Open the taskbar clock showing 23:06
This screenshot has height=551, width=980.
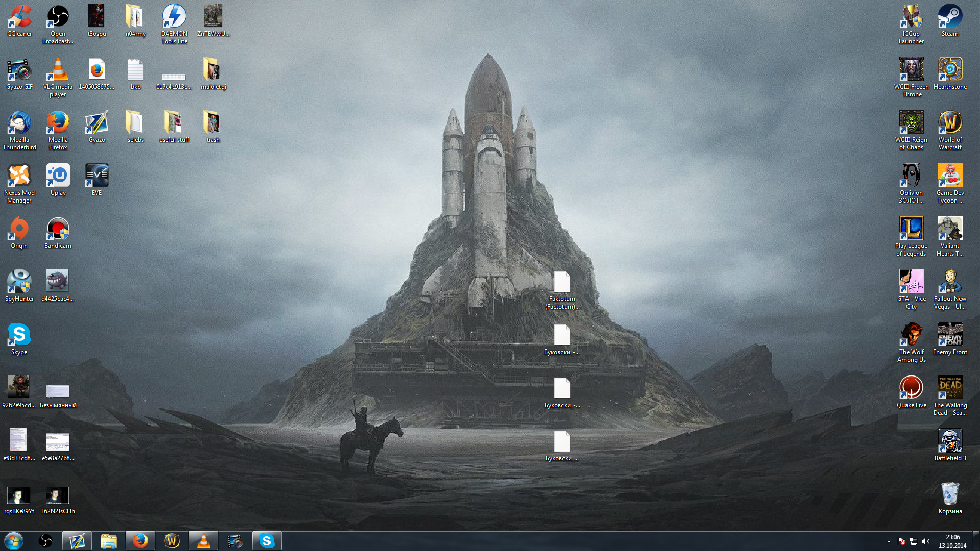pos(952,541)
